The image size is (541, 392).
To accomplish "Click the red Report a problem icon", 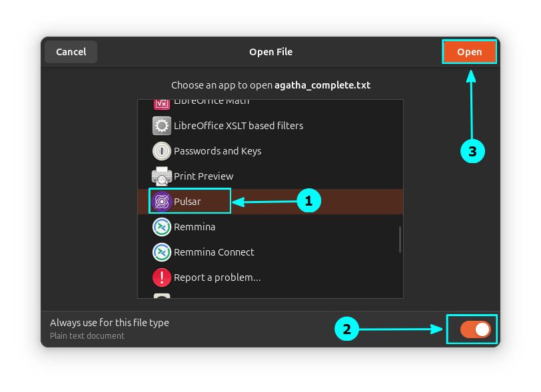I will pos(162,278).
